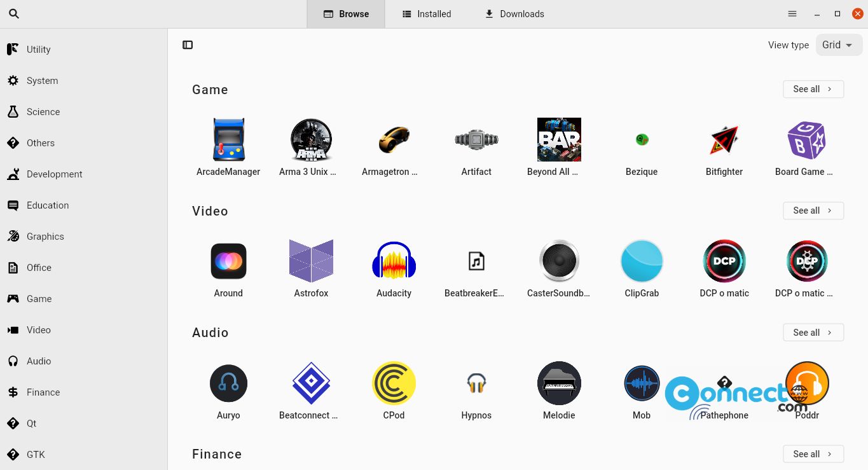Select Finance category in sidebar

pos(83,392)
